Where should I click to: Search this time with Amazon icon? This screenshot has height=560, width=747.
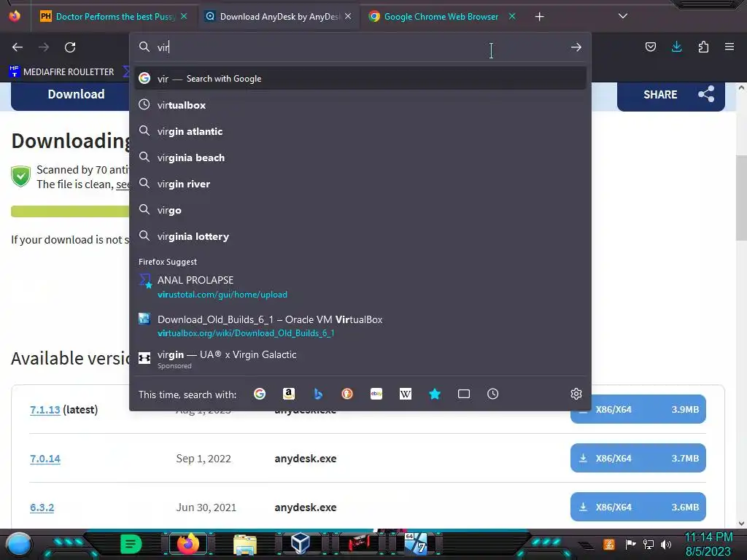point(289,394)
